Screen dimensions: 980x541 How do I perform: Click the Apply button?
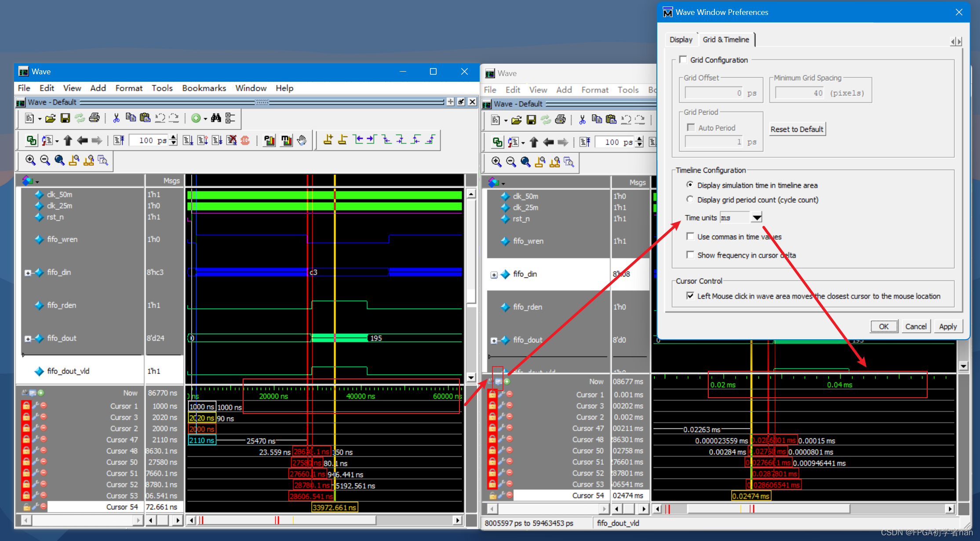pyautogui.click(x=947, y=326)
